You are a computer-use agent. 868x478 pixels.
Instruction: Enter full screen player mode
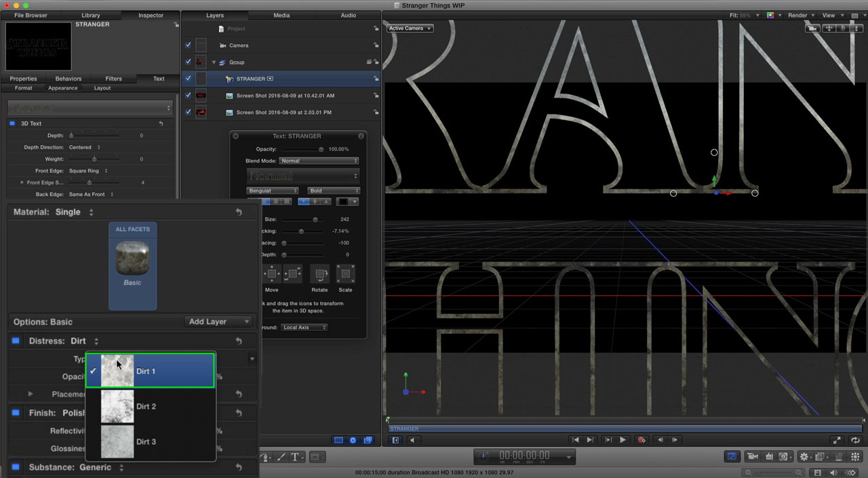[837, 440]
